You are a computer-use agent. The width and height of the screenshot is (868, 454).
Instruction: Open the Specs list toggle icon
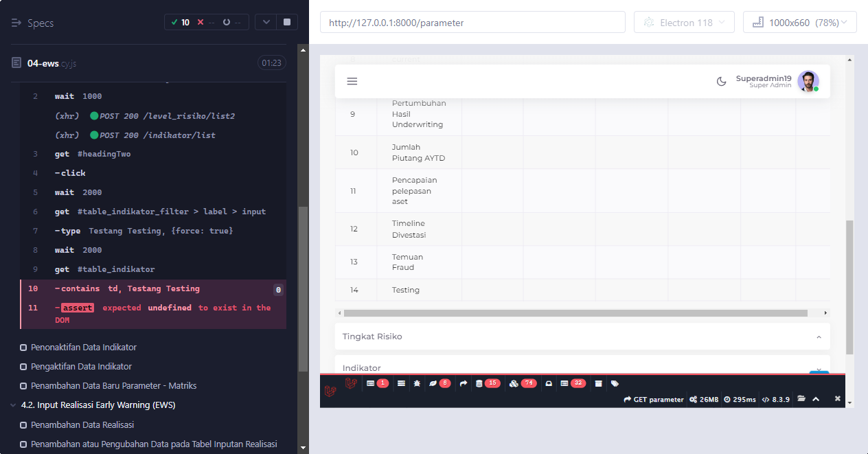point(16,23)
